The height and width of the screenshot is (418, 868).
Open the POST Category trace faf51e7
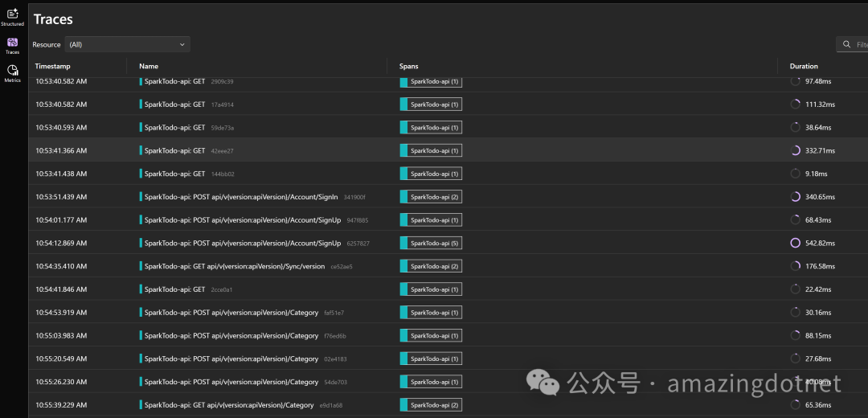(241, 313)
